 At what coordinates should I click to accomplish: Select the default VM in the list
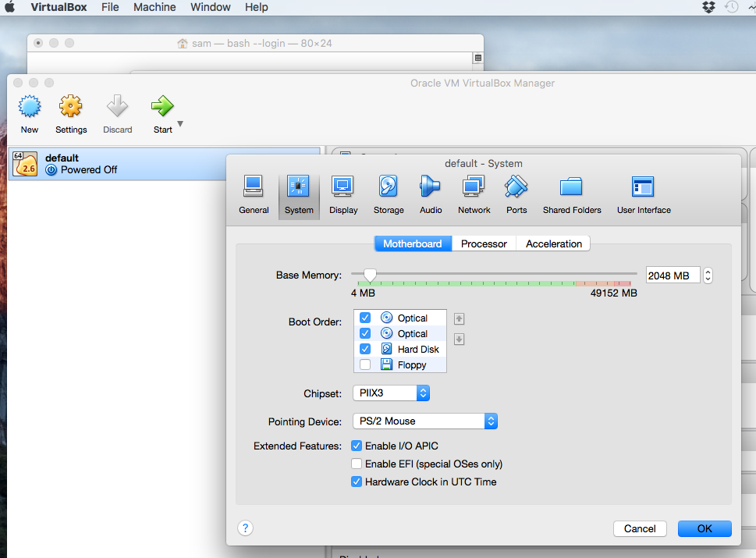click(164, 164)
